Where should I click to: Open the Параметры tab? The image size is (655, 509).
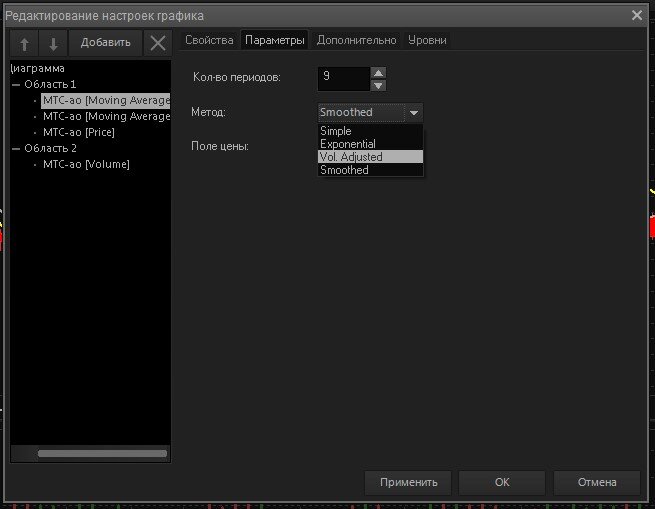[274, 40]
